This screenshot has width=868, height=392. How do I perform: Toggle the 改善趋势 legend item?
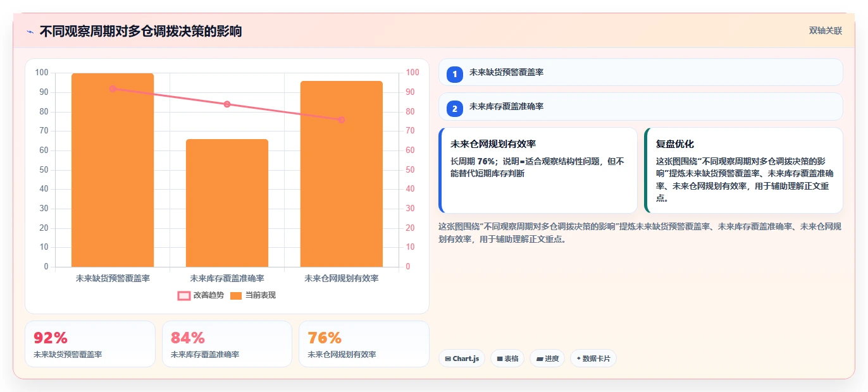click(x=201, y=295)
